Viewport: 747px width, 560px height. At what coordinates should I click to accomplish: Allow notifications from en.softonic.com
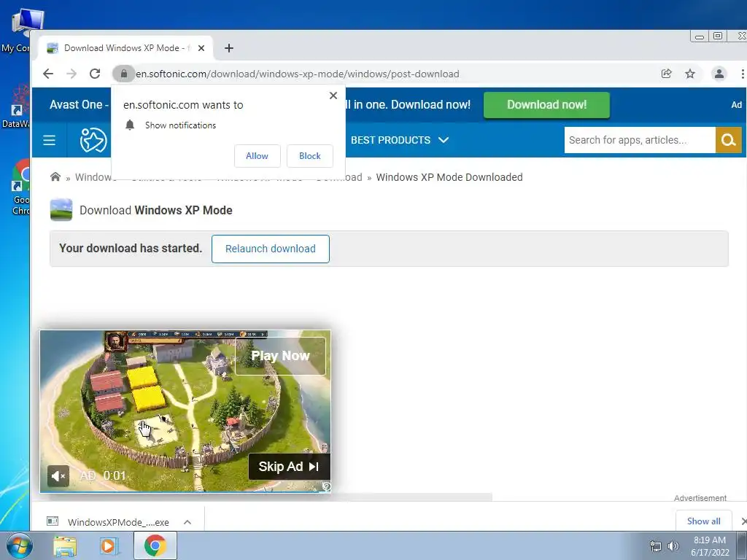point(258,156)
